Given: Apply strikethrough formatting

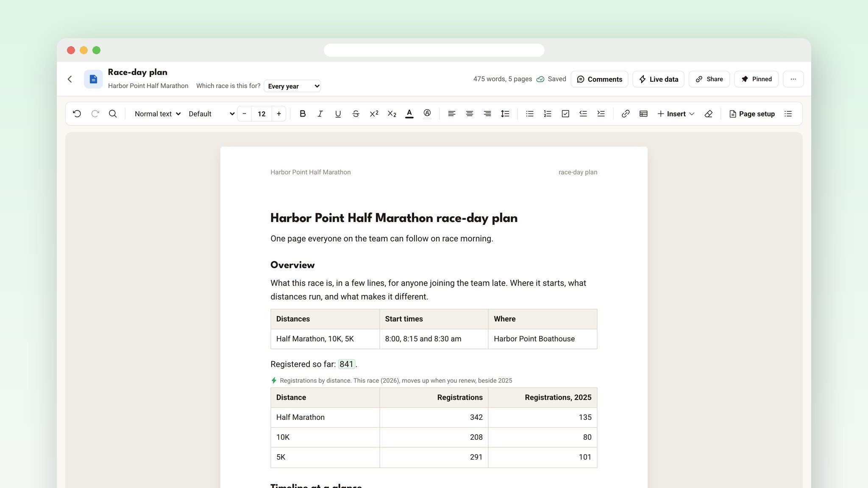Looking at the screenshot, I should coord(356,114).
